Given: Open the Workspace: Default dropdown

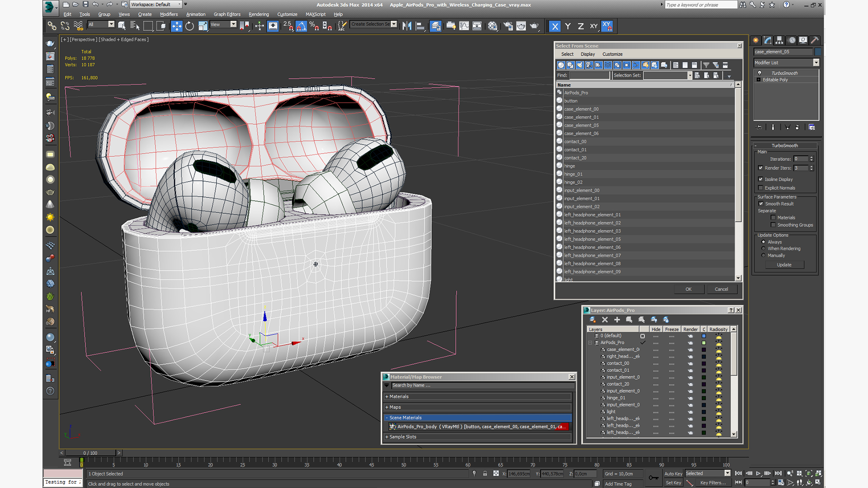Looking at the screenshot, I should pyautogui.click(x=156, y=5).
